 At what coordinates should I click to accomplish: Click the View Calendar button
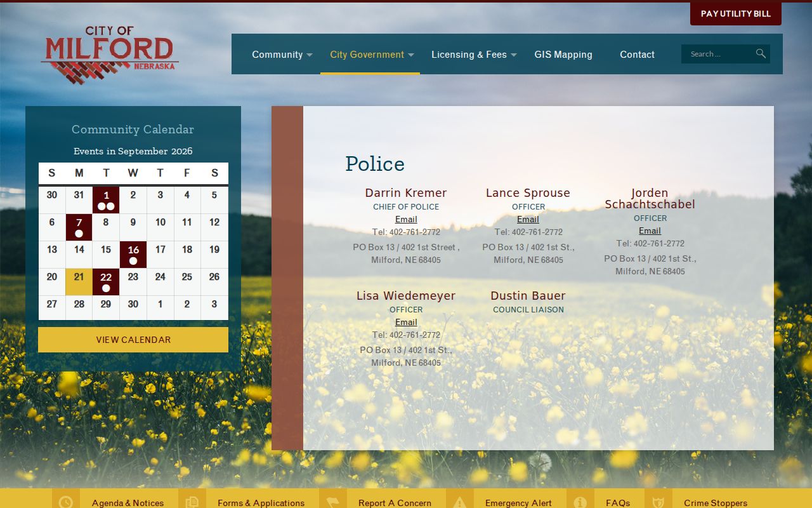[133, 340]
